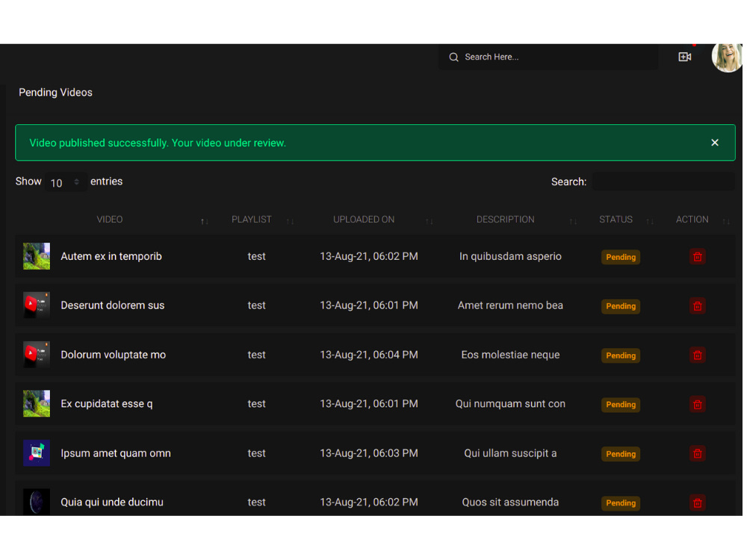The image size is (747, 560).
Task: Click the ACTION column header text
Action: point(692,220)
